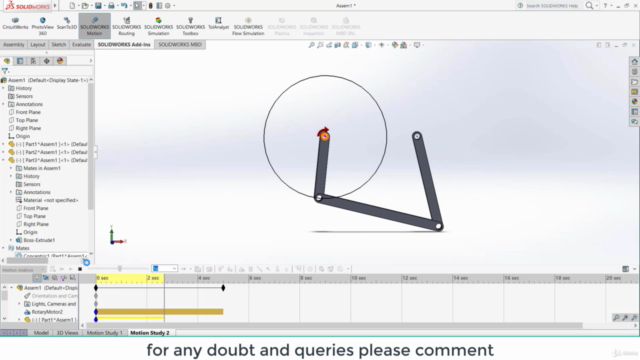This screenshot has height=360, width=640.
Task: Open the SOLIDWORKS logo menu flyout arrow
Action: [55, 6]
